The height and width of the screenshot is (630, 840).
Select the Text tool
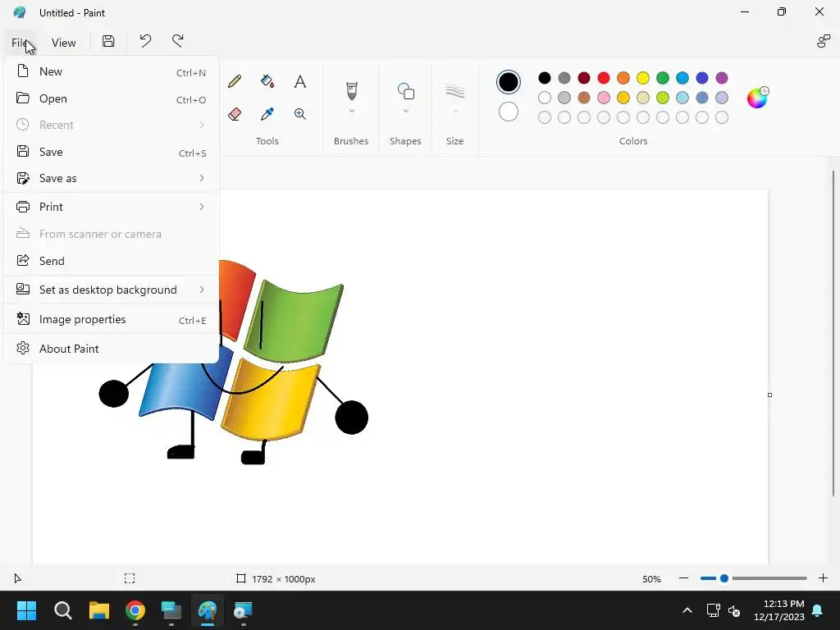point(300,81)
